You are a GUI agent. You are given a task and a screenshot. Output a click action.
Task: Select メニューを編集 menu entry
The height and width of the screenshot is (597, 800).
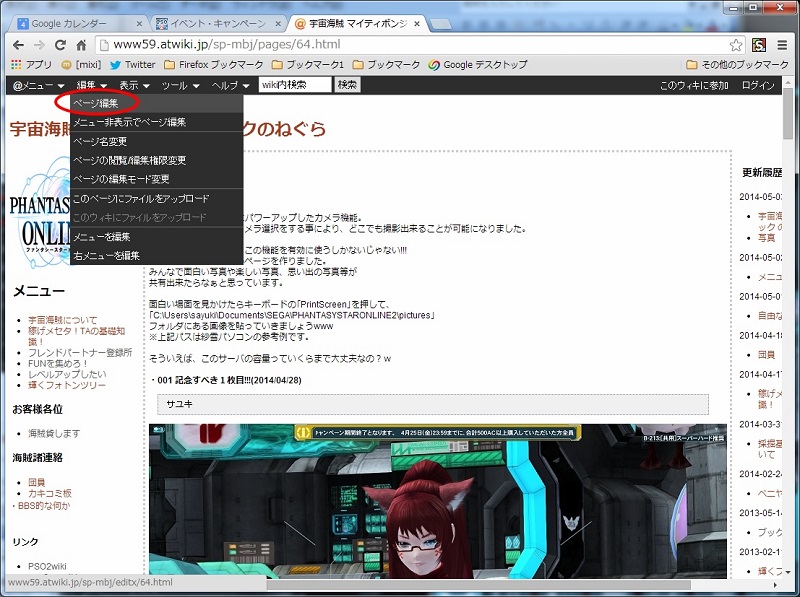[x=157, y=237]
